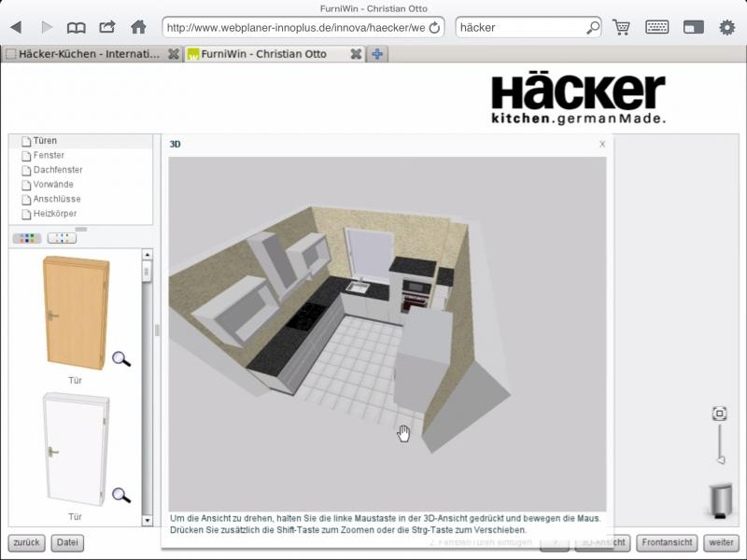This screenshot has height=560, width=747.
Task: Click the trash bin icon
Action: (x=721, y=500)
